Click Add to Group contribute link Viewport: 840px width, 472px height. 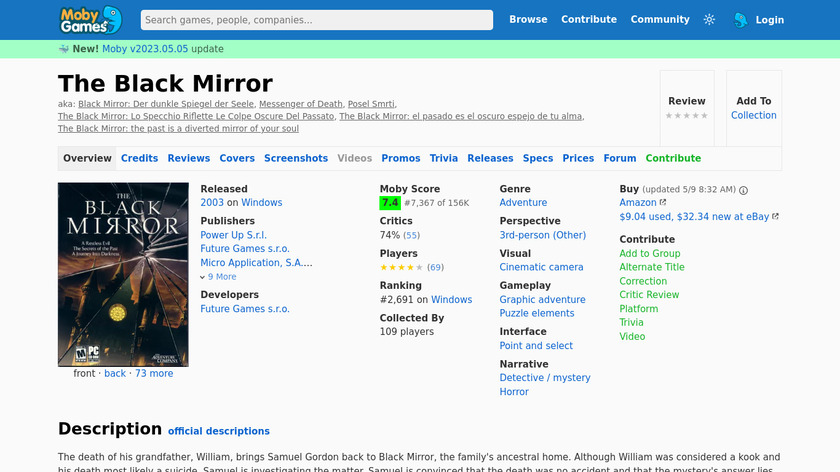point(650,253)
